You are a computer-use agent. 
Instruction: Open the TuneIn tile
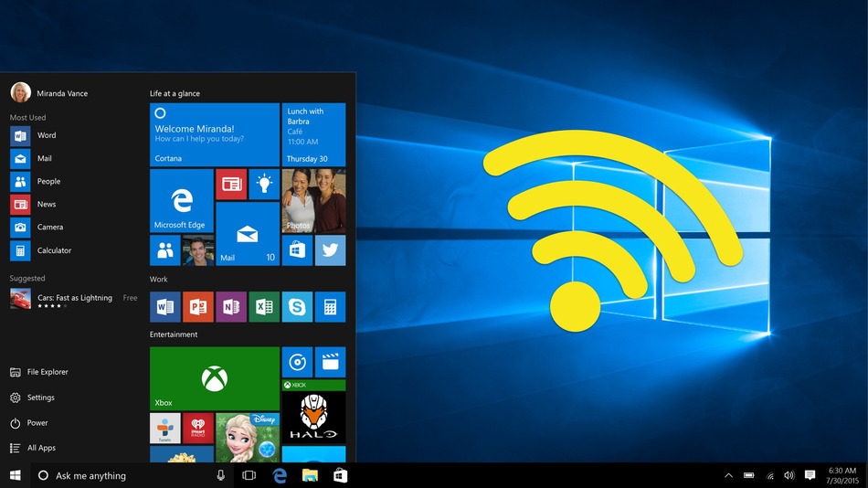tap(165, 429)
